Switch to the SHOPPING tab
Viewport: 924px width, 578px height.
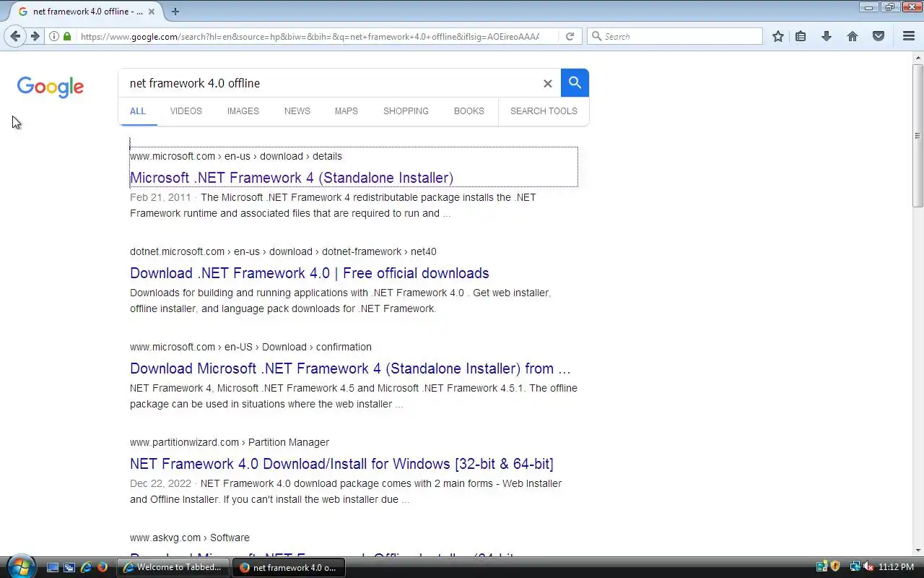406,111
